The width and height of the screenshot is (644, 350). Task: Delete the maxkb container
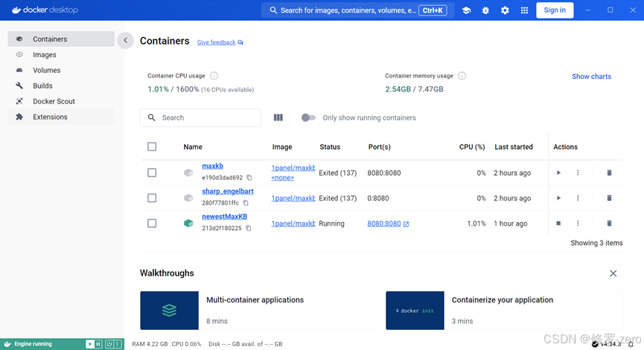coord(609,173)
